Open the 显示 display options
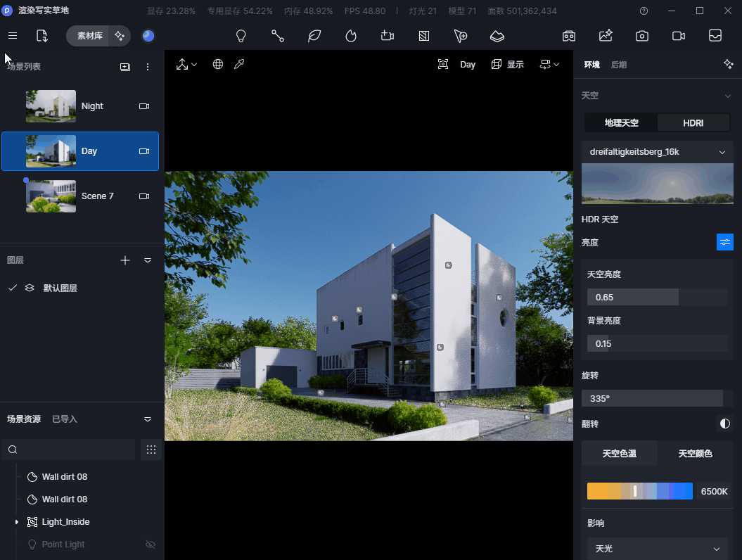This screenshot has width=742, height=560. 508,65
